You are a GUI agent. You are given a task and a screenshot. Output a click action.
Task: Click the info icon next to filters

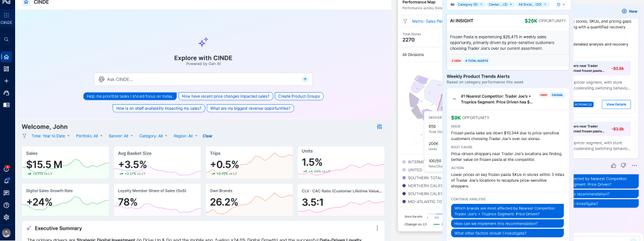(558, 4)
